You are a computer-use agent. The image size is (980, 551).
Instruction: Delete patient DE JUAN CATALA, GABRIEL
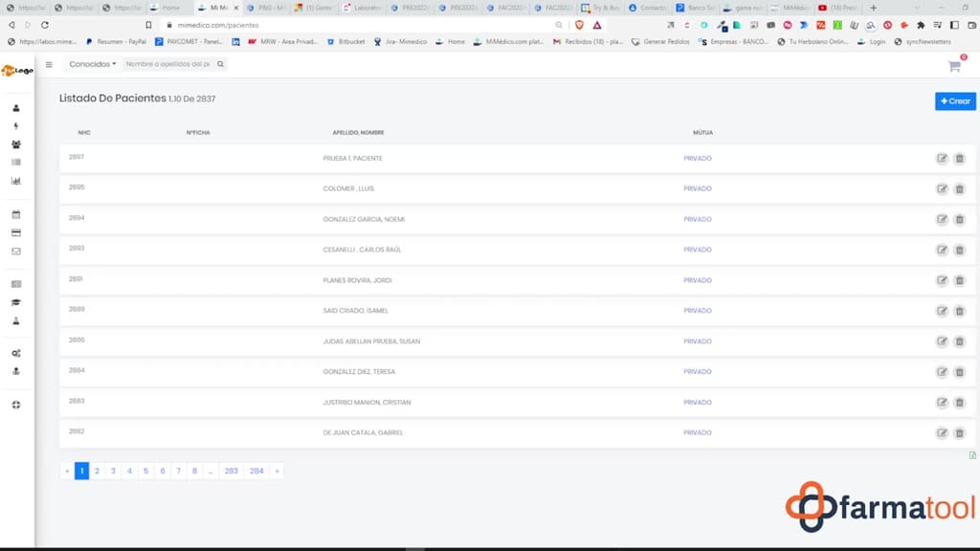(x=959, y=433)
